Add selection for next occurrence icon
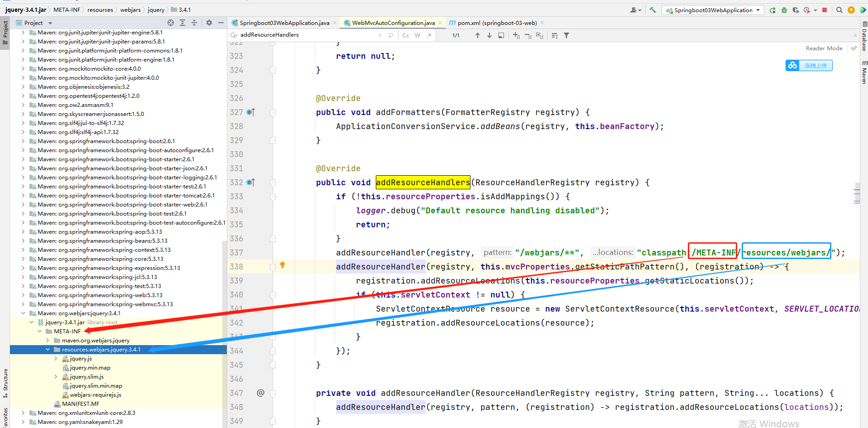This screenshot has height=428, width=868. click(x=516, y=35)
